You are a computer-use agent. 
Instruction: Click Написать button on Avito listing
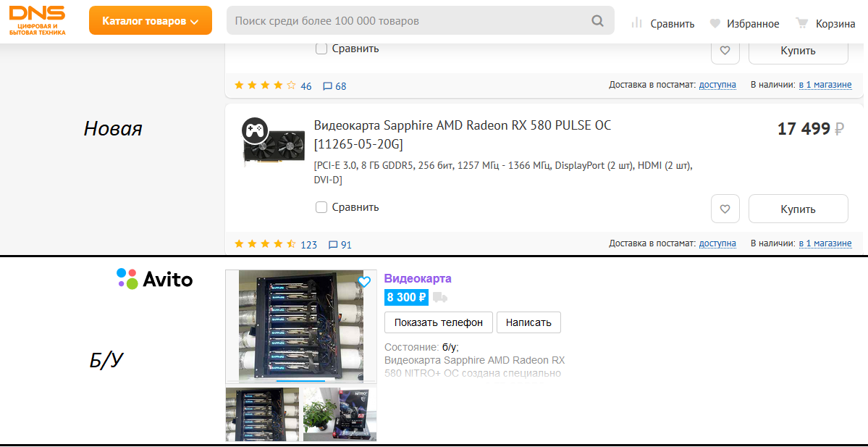click(x=528, y=322)
